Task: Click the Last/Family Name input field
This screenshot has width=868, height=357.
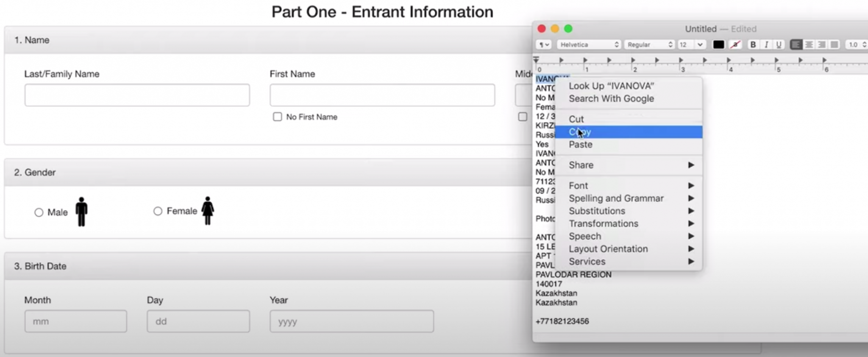Action: [137, 95]
